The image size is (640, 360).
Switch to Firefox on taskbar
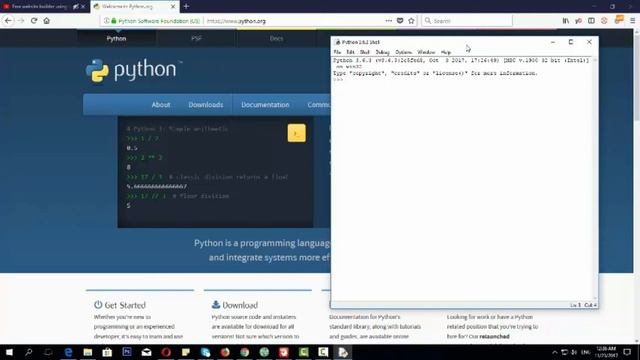[x=225, y=352]
